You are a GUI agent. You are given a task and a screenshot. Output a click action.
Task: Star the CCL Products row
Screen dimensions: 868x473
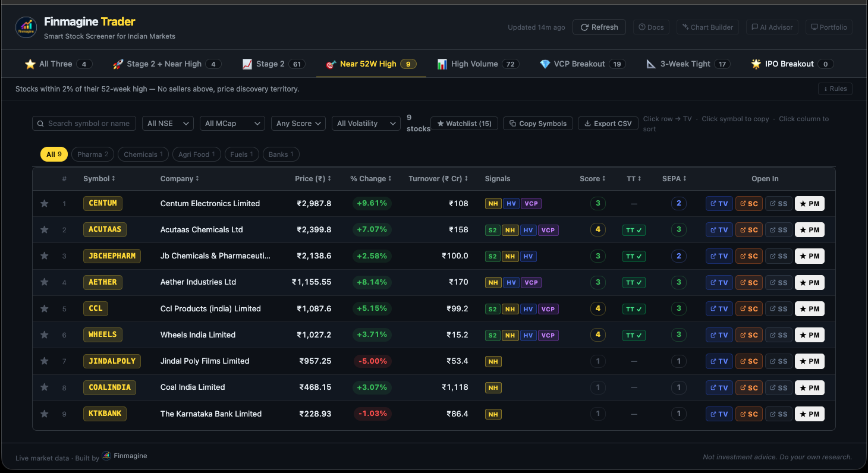point(44,308)
